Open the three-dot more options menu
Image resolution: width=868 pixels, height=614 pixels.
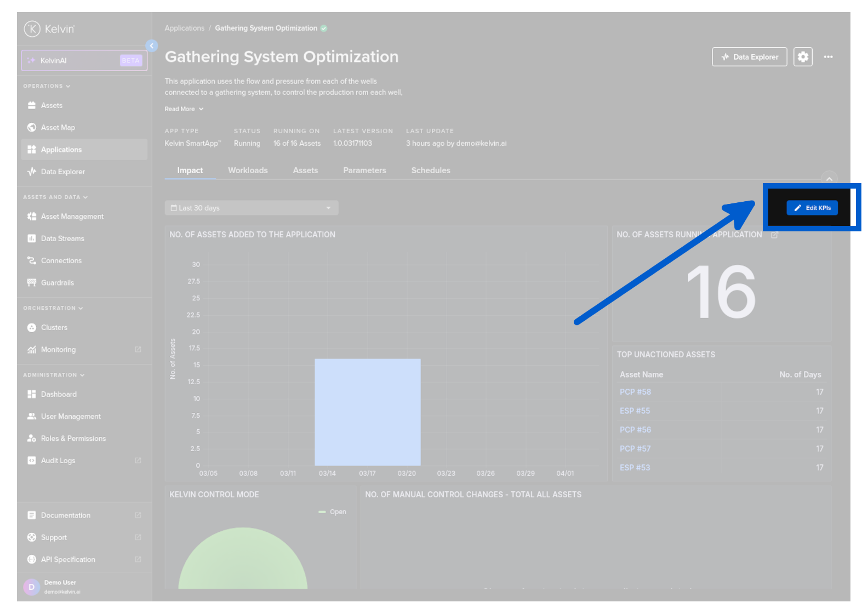coord(828,56)
